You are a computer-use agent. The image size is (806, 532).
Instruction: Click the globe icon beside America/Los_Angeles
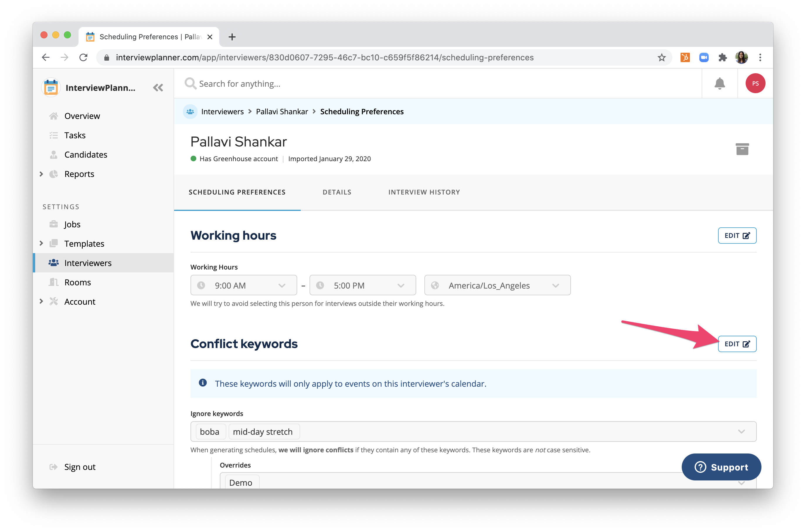(x=435, y=285)
